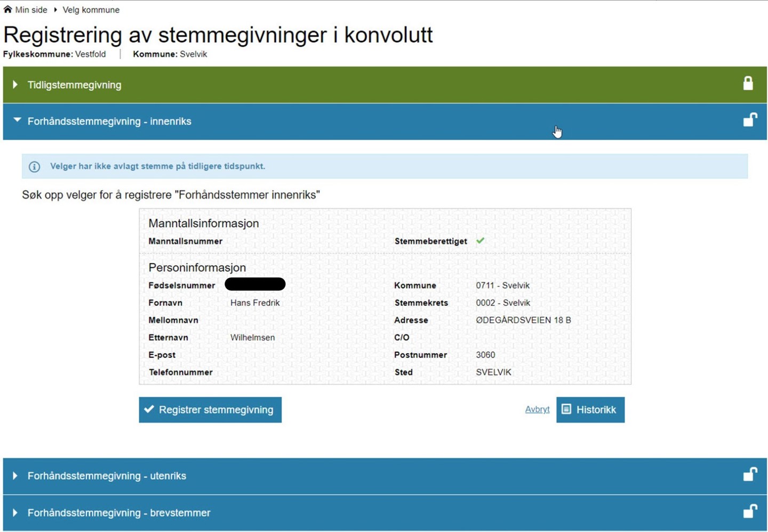Expand Tidligstemmegivning with its arrow

(15, 85)
